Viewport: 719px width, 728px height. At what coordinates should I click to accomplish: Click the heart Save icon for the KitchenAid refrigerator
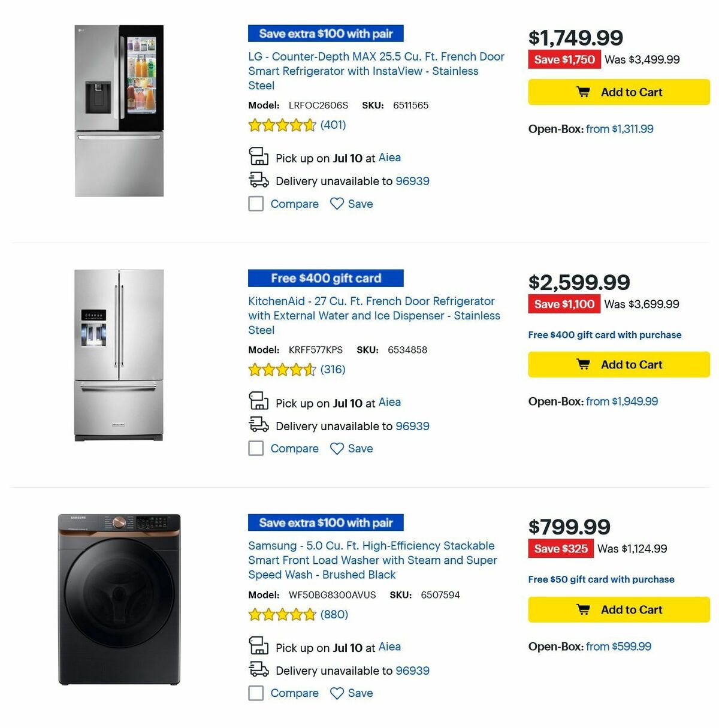pos(338,448)
